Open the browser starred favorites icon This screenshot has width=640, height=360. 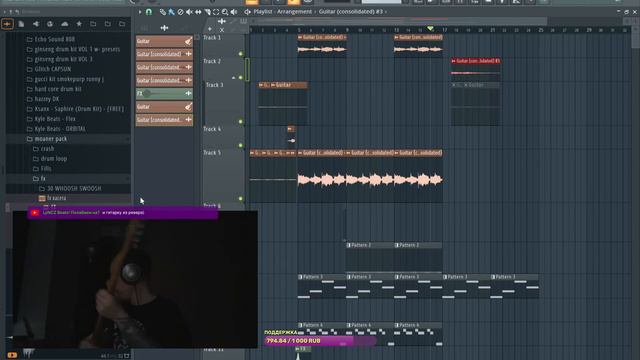[x=79, y=24]
